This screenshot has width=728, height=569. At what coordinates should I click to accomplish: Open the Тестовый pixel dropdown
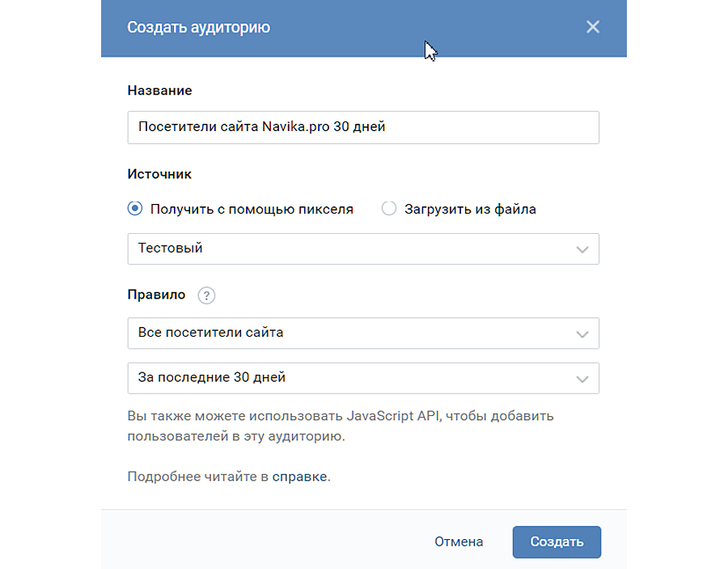point(362,248)
